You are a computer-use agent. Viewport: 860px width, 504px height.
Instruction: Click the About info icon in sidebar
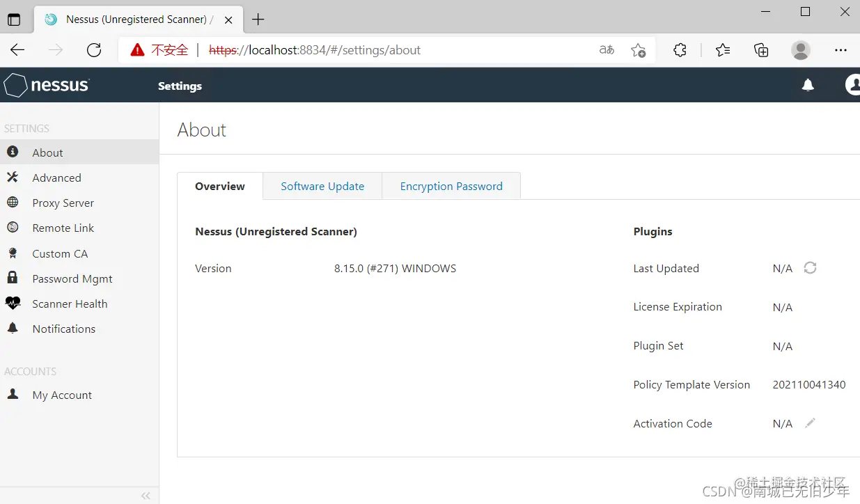pos(13,152)
